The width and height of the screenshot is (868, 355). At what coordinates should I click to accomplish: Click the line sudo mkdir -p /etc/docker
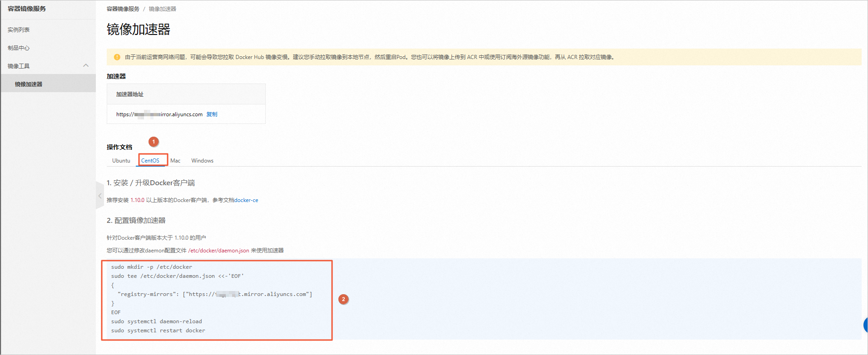click(152, 267)
